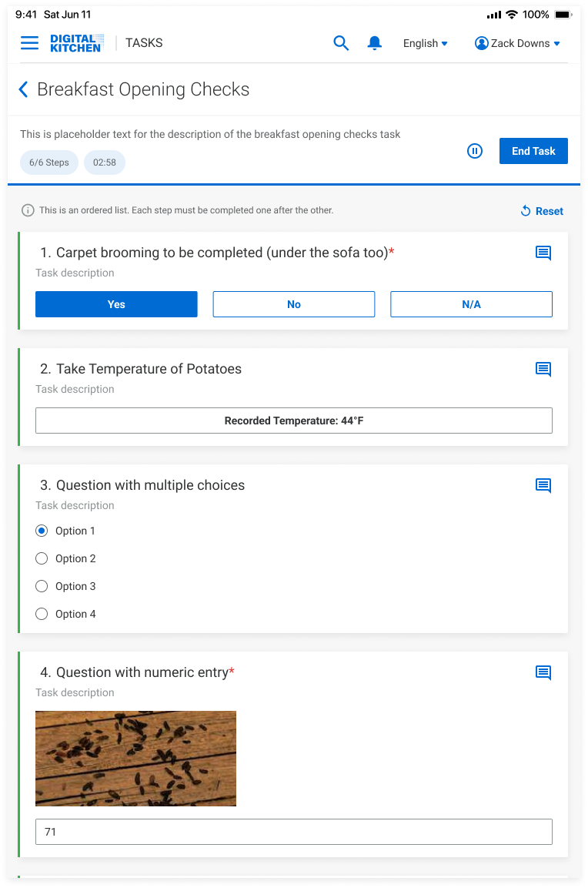Choose the Option 4 radio button

coord(42,614)
